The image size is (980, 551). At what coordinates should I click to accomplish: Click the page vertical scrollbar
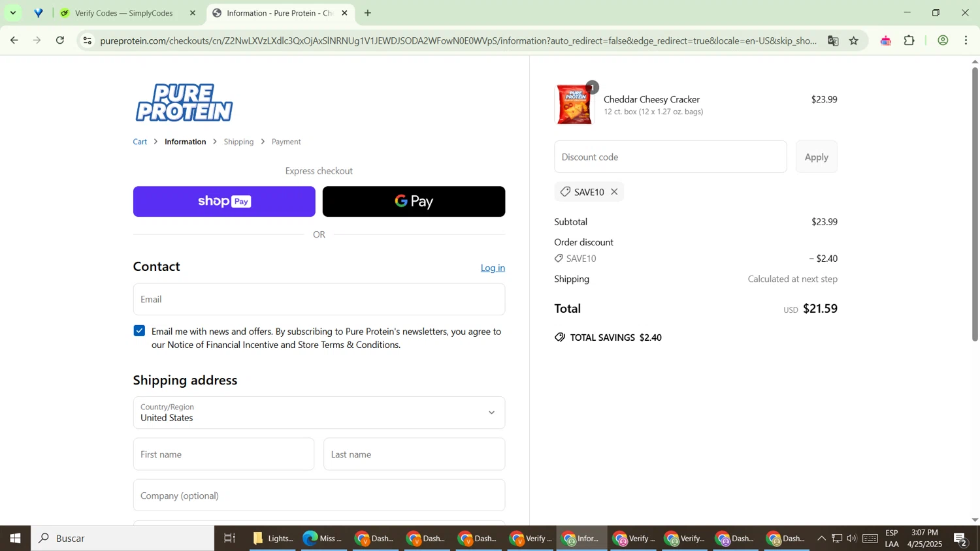(975, 204)
